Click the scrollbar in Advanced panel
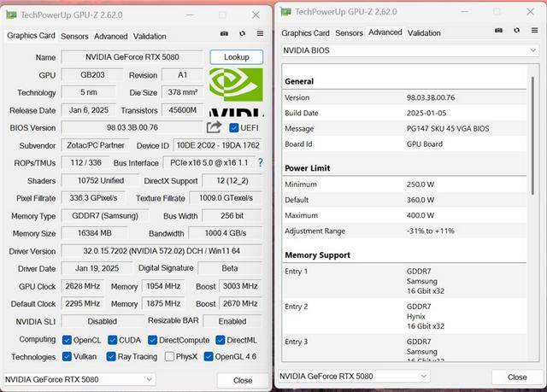547x392 pixels. coord(532,136)
